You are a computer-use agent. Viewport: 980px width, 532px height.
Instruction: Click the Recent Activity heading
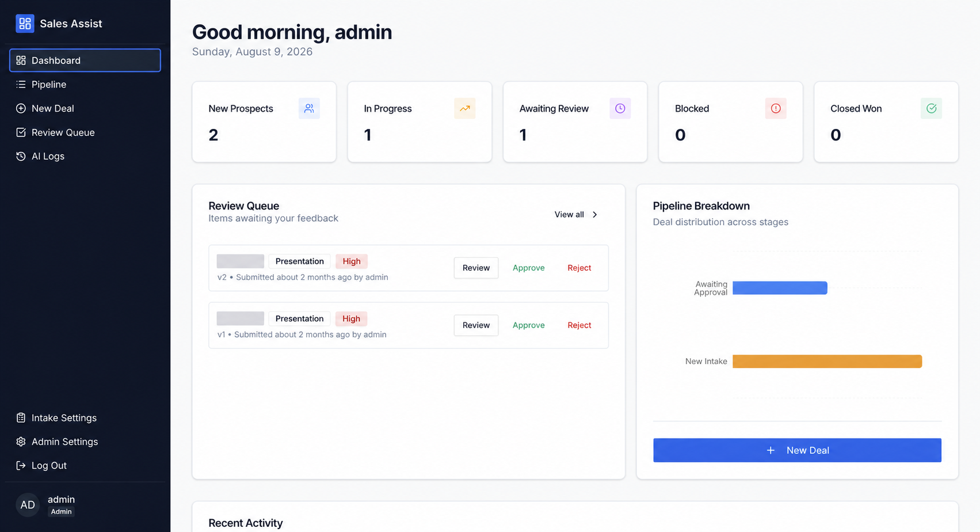[x=245, y=523]
